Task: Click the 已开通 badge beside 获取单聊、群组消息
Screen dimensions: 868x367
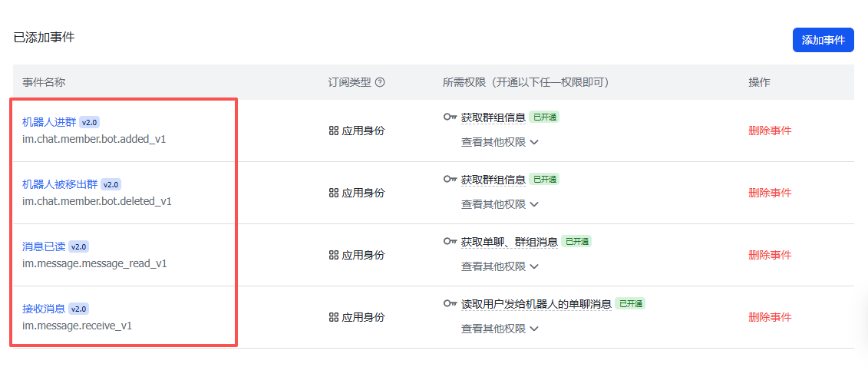Action: [x=576, y=241]
